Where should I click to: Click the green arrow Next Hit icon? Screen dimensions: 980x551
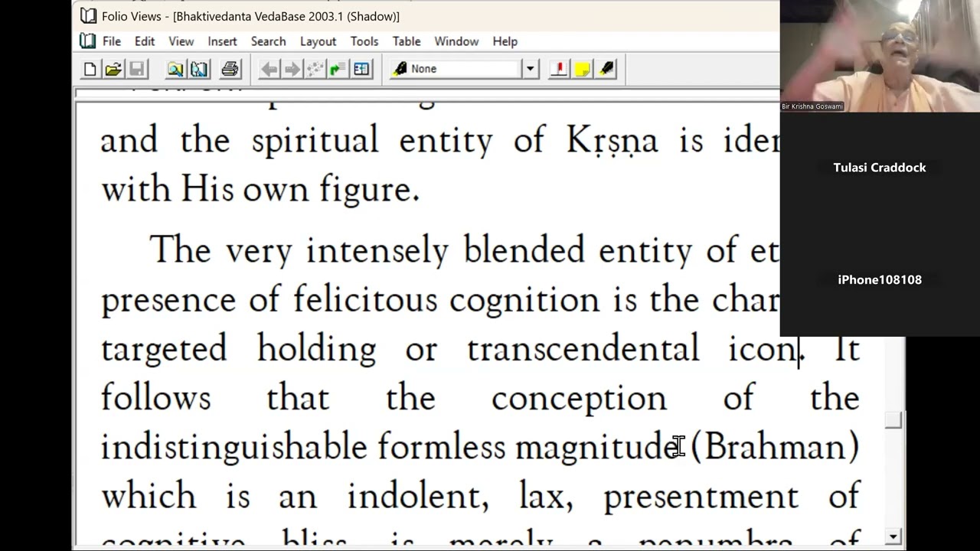click(338, 69)
